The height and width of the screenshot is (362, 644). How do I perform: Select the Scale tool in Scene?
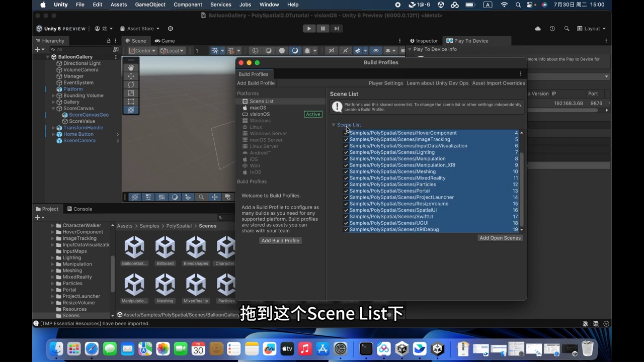pos(131,93)
